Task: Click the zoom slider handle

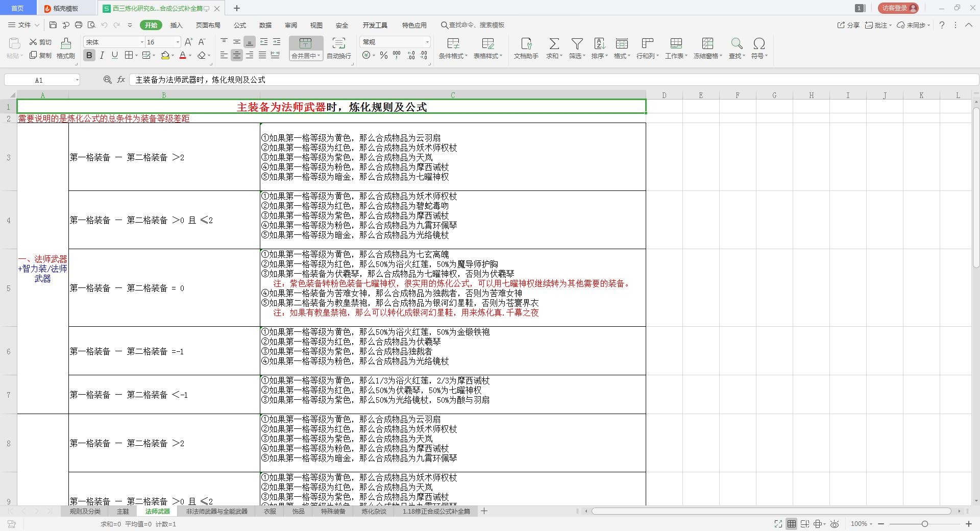Action: [x=924, y=524]
